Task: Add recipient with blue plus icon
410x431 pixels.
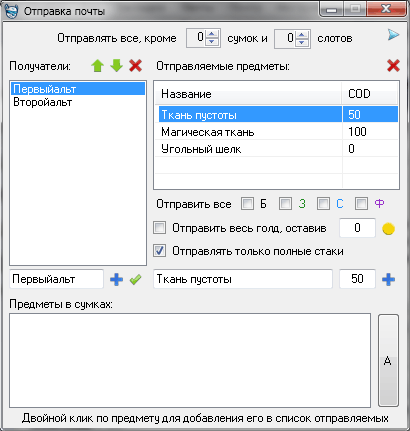Action: 116,279
